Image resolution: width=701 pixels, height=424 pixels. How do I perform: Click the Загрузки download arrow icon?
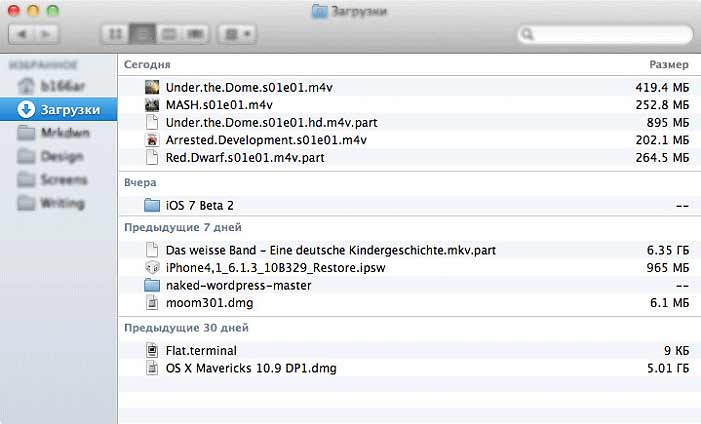point(26,110)
